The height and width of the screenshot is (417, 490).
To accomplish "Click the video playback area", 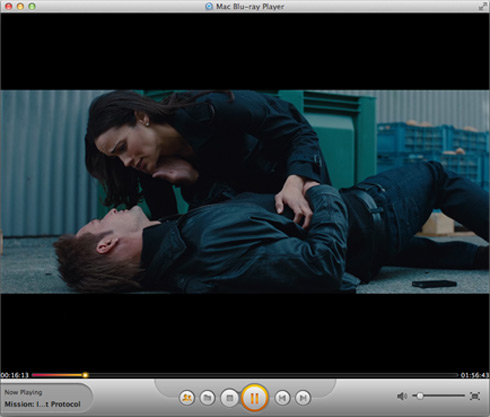I will pos(245,192).
